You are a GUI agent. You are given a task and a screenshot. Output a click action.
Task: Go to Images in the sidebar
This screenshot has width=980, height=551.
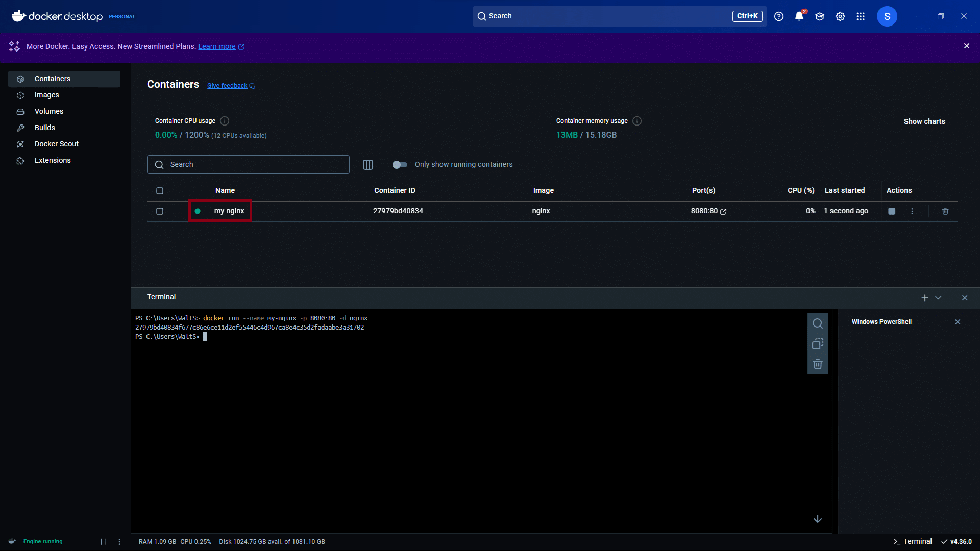click(x=46, y=95)
